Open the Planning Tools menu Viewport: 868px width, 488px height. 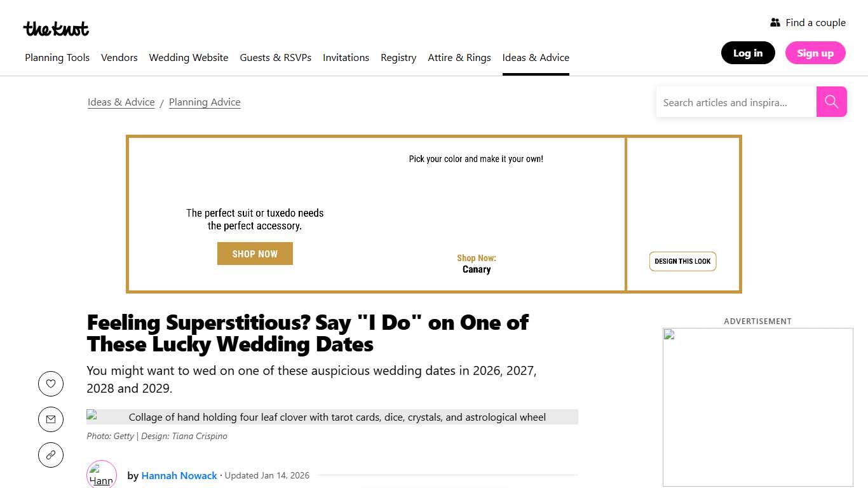coord(57,57)
